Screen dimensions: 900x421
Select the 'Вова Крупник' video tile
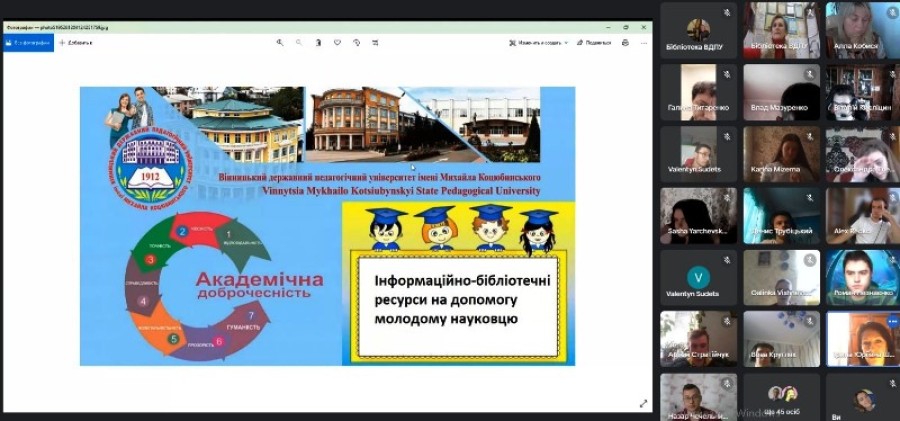pos(782,339)
